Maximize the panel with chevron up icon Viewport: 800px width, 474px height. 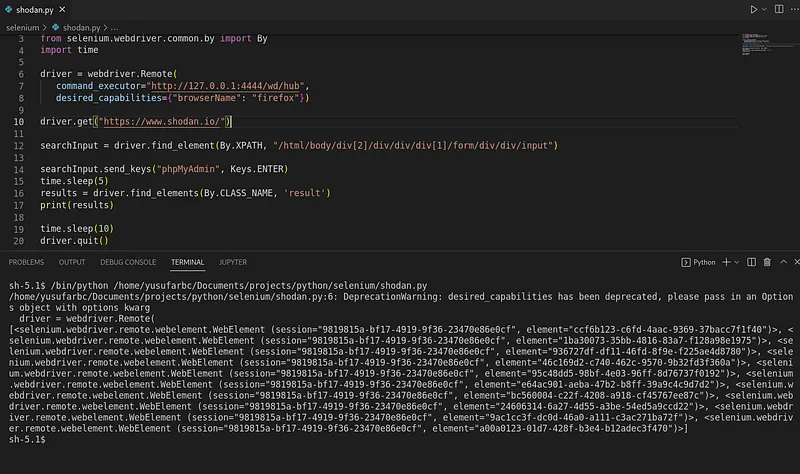point(783,262)
